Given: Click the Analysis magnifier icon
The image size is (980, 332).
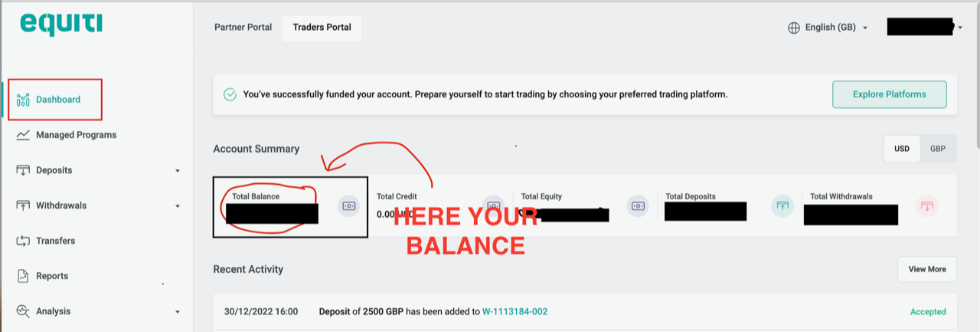Looking at the screenshot, I should click(23, 311).
